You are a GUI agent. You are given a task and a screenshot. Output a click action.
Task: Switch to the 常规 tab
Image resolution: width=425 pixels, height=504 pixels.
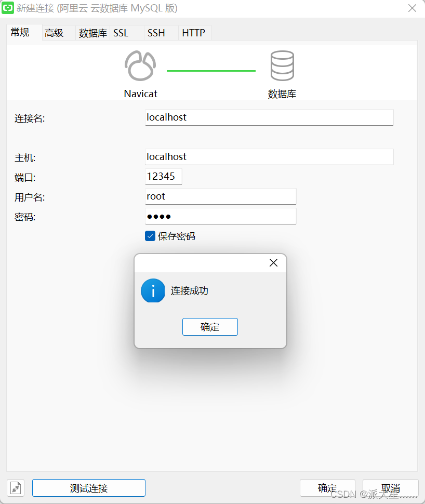click(24, 32)
